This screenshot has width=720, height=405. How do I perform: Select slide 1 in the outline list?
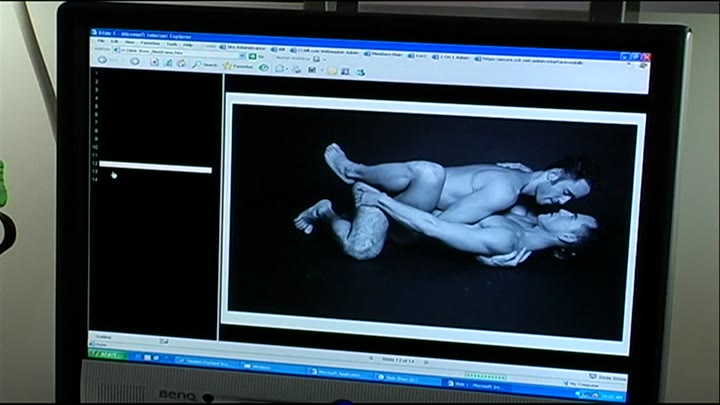coord(96,73)
